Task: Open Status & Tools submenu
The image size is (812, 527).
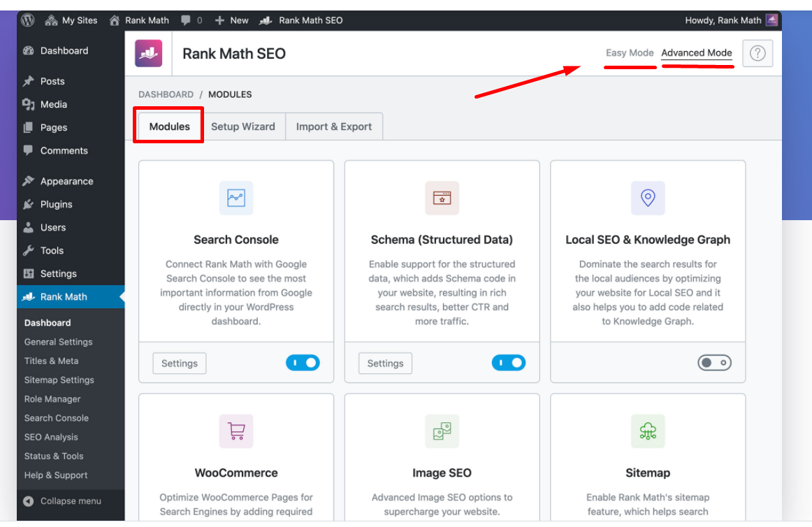Action: pyautogui.click(x=54, y=456)
